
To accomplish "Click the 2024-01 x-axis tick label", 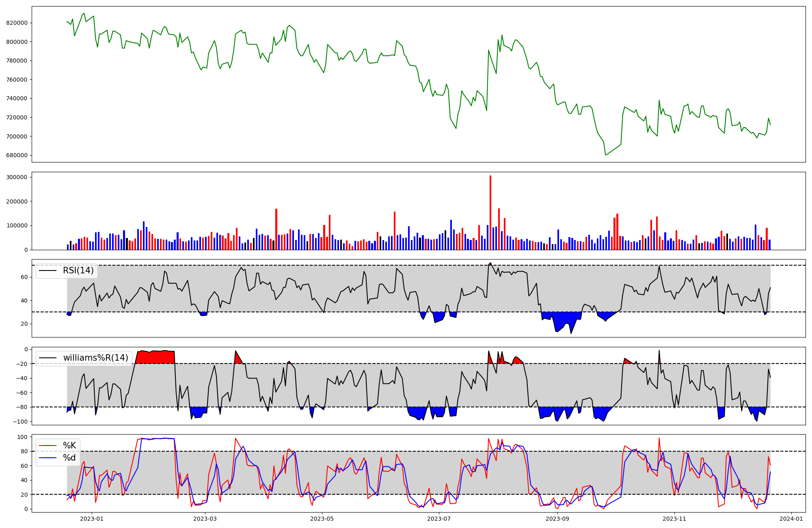I will coord(791,519).
